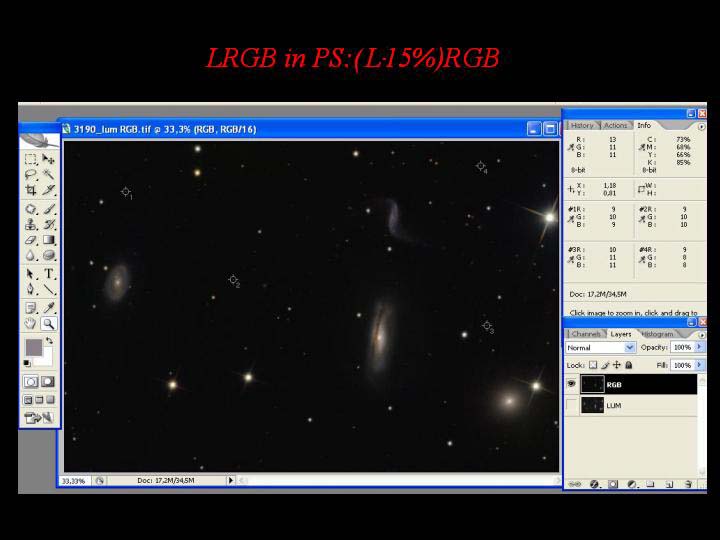This screenshot has height=540, width=720.
Task: Switch to Quick Mask mode
Action: (48, 382)
